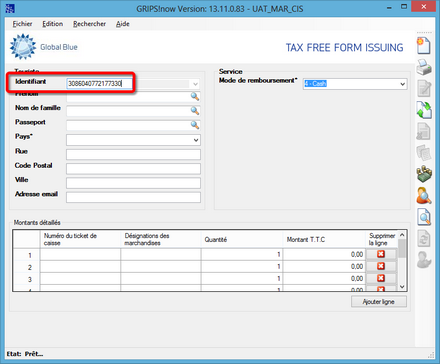Image resolution: width=440 pixels, height=364 pixels.
Task: Click row 3 Quantité cell
Action: (x=242, y=279)
